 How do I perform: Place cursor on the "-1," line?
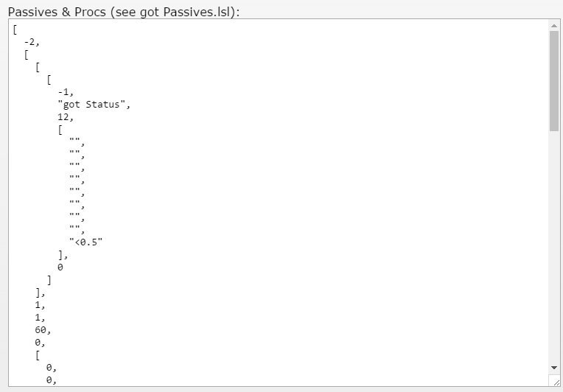(66, 91)
